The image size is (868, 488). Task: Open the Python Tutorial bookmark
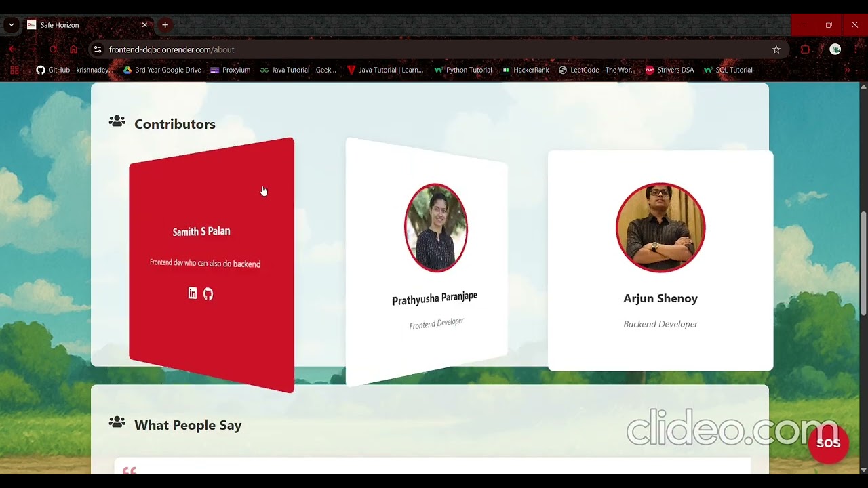pos(463,70)
